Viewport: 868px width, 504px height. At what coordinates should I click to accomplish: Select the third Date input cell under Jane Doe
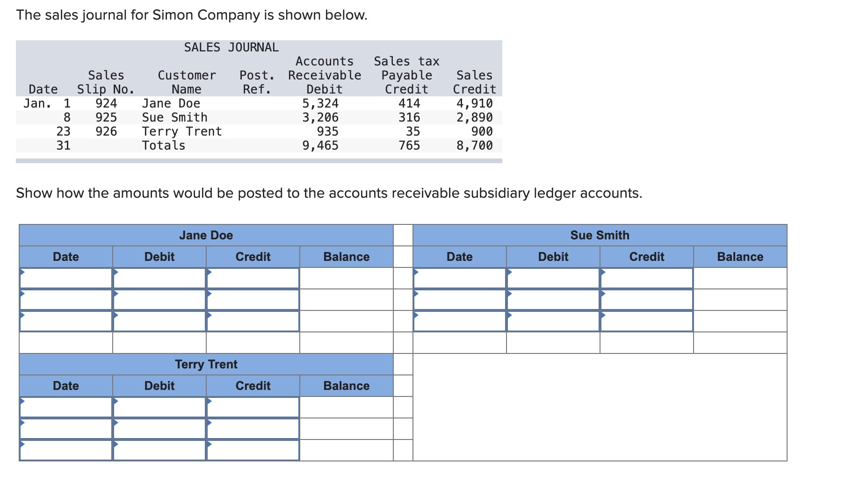[x=65, y=320]
